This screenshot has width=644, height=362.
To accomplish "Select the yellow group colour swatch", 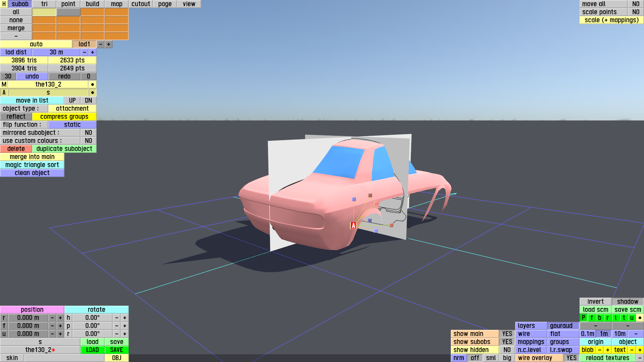I will click(44, 12).
